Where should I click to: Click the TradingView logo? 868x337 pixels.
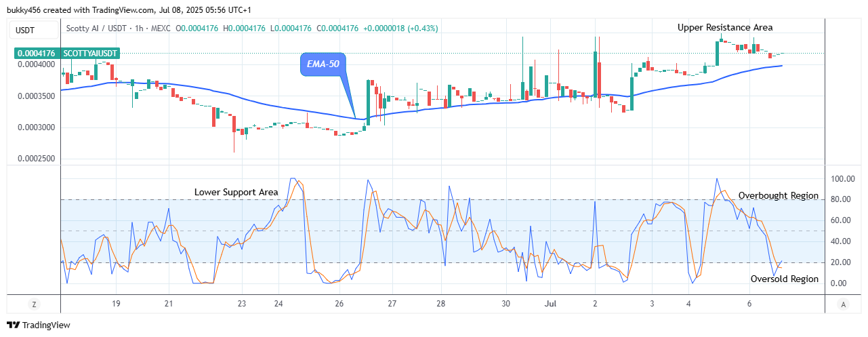(39, 325)
